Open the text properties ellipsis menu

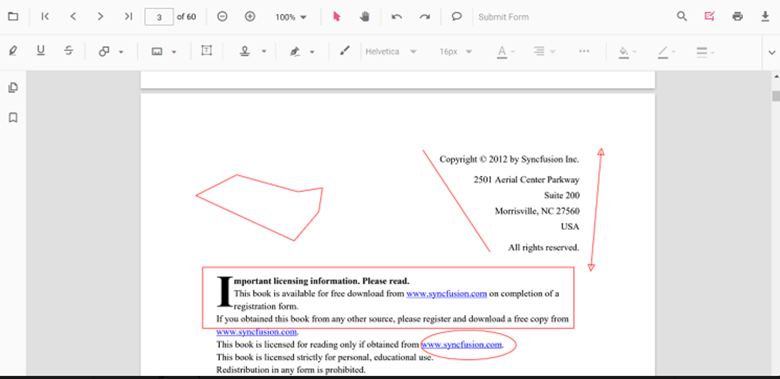click(585, 51)
